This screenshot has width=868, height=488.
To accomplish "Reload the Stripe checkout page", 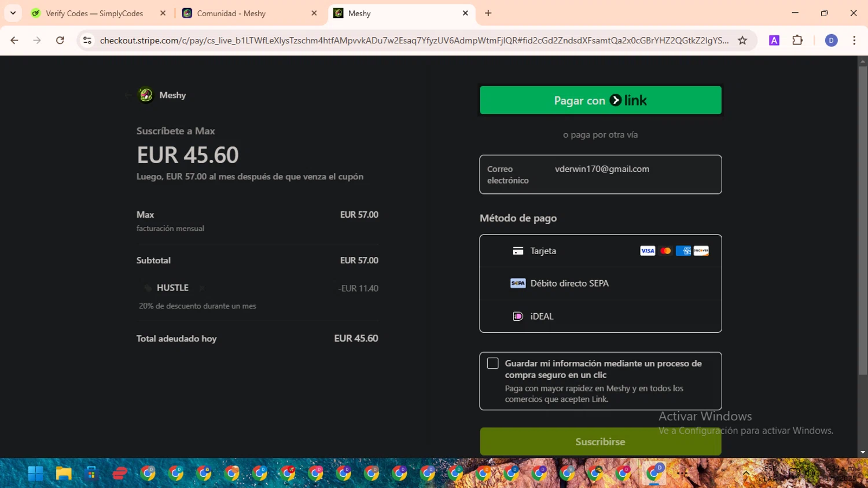I will pyautogui.click(x=60, y=41).
